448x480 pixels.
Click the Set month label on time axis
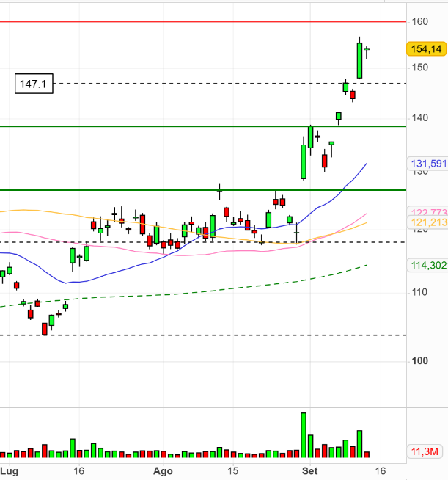pos(310,470)
